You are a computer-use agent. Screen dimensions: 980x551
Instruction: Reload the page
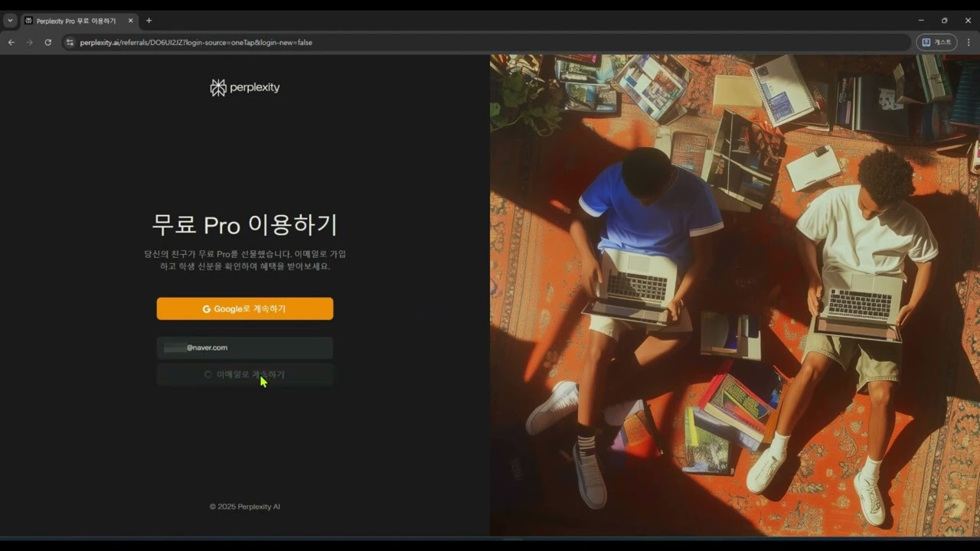click(x=48, y=42)
